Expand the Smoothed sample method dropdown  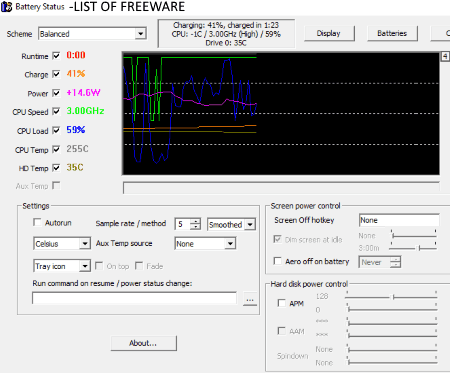pos(231,225)
